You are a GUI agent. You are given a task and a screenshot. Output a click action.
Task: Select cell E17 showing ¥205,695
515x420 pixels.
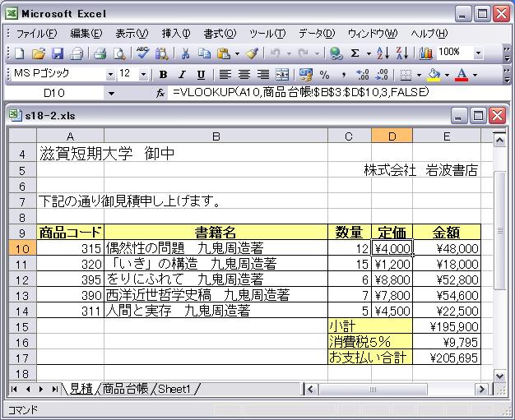pyautogui.click(x=447, y=358)
